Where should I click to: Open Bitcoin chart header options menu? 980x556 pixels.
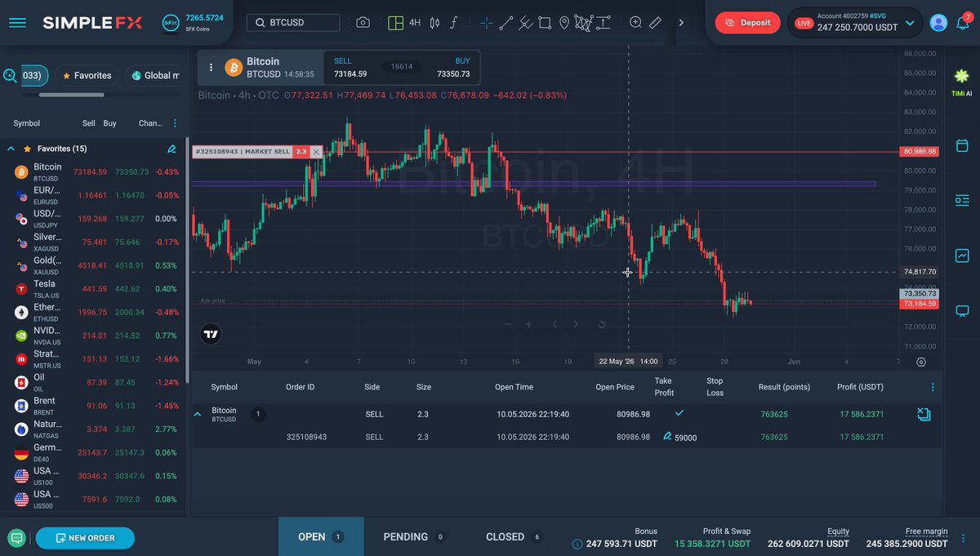tap(212, 68)
